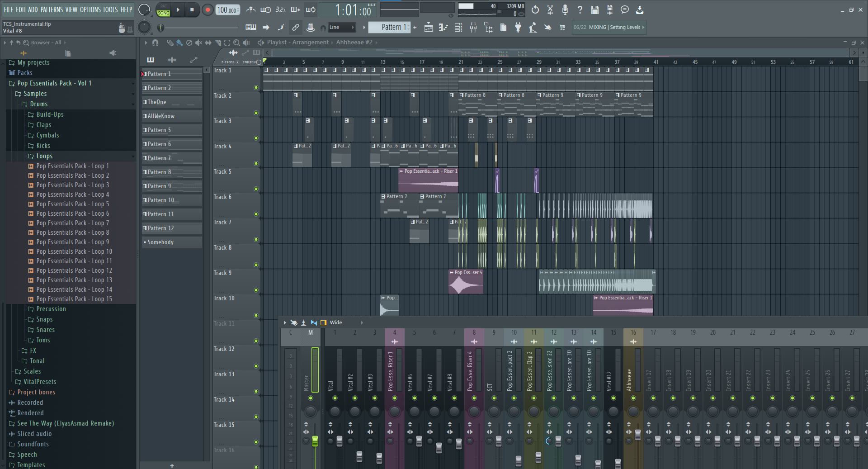Open the TOOLS menu
868x469 pixels.
[x=110, y=9]
